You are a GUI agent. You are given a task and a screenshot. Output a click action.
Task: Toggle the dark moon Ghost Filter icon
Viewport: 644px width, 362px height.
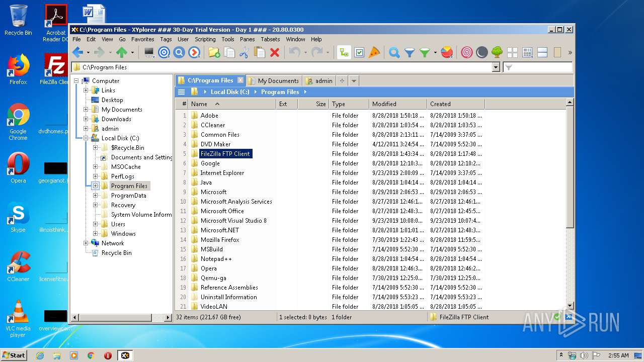[481, 52]
